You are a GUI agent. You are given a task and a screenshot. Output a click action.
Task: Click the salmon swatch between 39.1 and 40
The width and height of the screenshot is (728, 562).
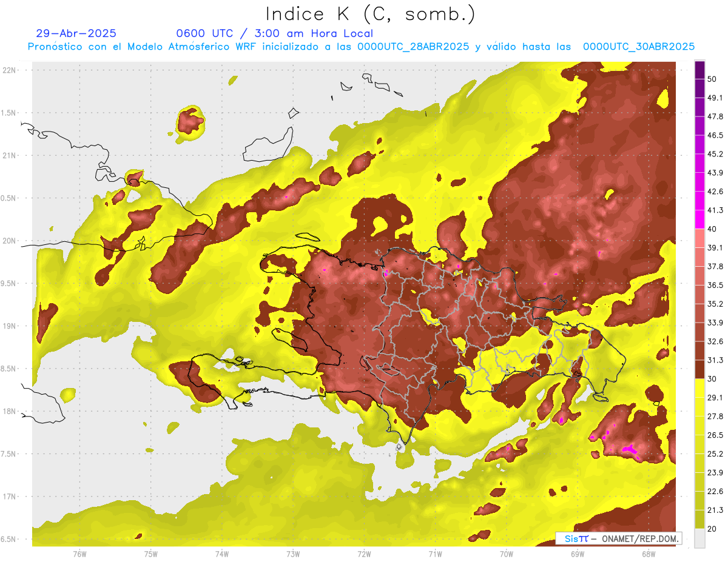click(x=699, y=238)
